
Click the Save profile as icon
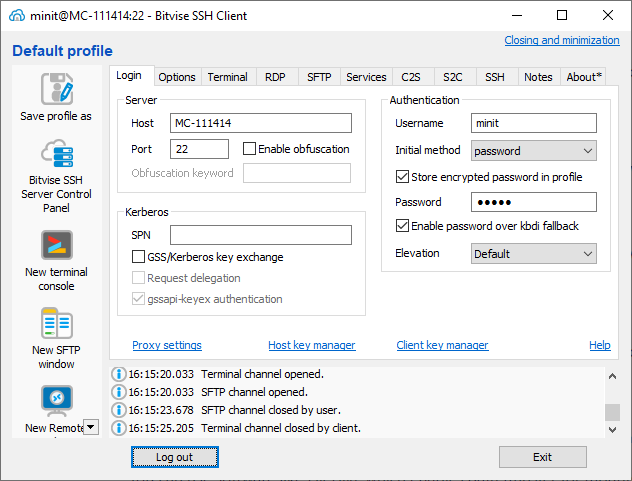coord(57,89)
